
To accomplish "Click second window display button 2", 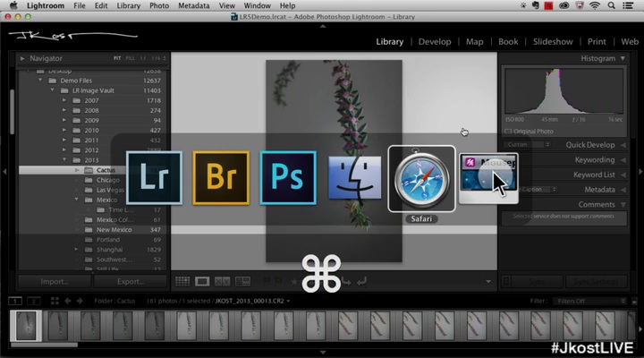I will pyautogui.click(x=33, y=301).
